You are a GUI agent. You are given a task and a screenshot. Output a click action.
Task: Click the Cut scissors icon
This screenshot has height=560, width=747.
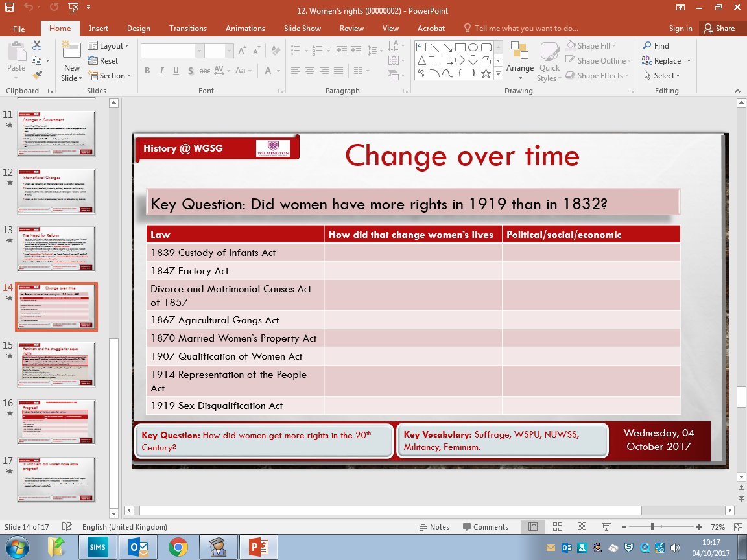[x=37, y=45]
